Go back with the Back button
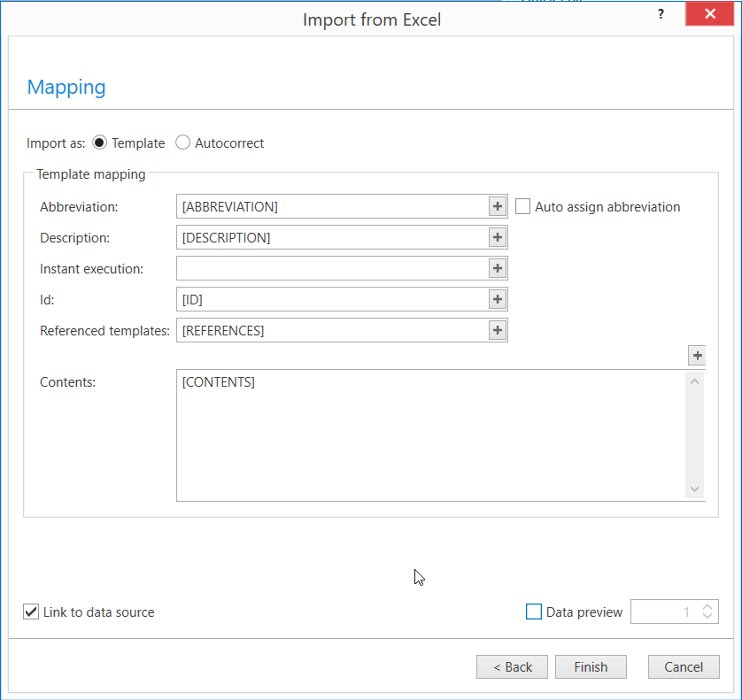 click(x=512, y=667)
